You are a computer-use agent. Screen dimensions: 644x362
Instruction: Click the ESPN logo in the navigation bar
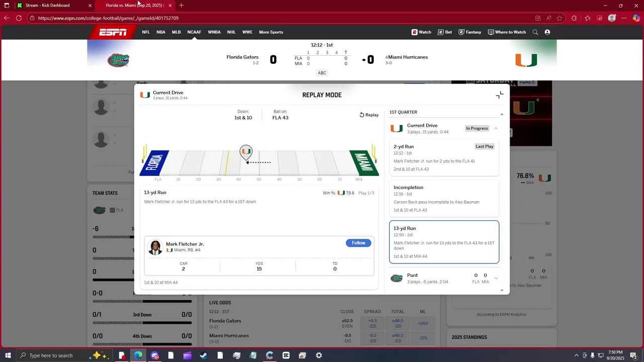[113, 32]
